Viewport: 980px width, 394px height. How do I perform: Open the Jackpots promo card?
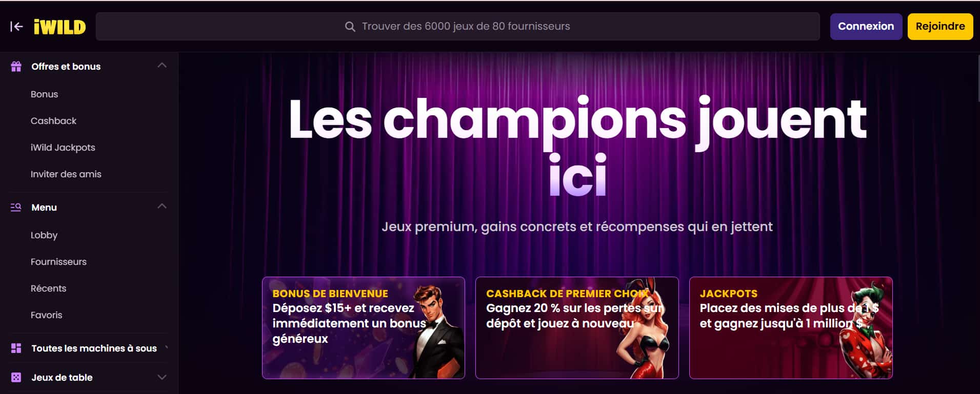click(791, 328)
